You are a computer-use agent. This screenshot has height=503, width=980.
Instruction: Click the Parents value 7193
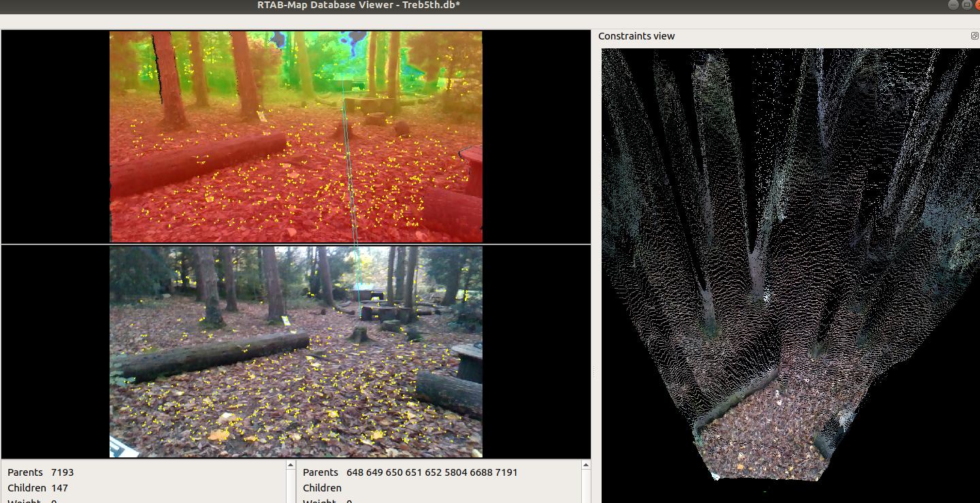(62, 472)
